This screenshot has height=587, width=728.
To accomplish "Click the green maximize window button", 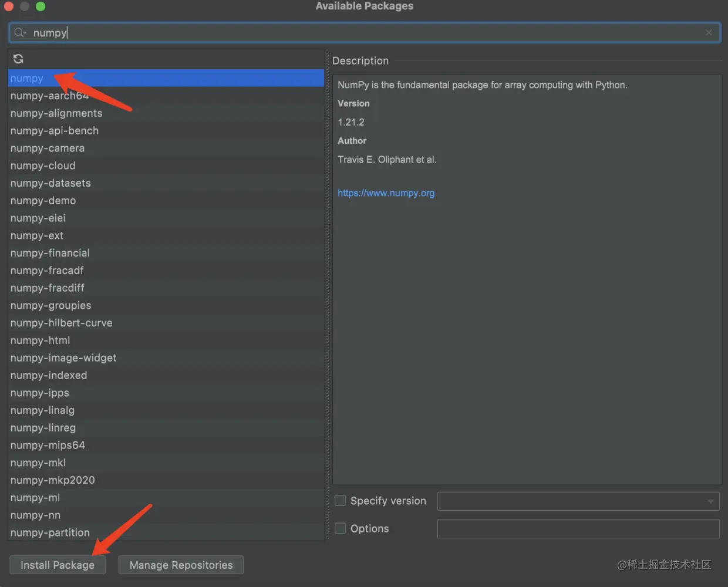I will tap(41, 6).
